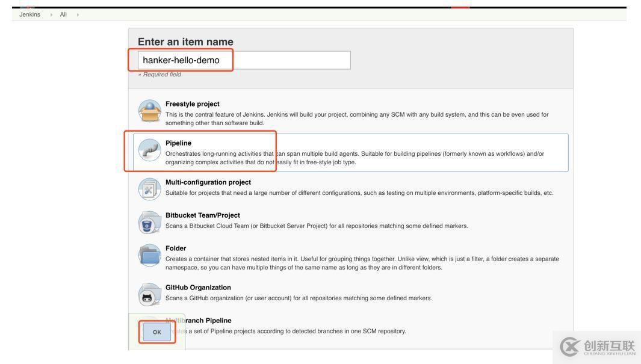Expand the arrow after Jenkins breadcrumb

51,14
